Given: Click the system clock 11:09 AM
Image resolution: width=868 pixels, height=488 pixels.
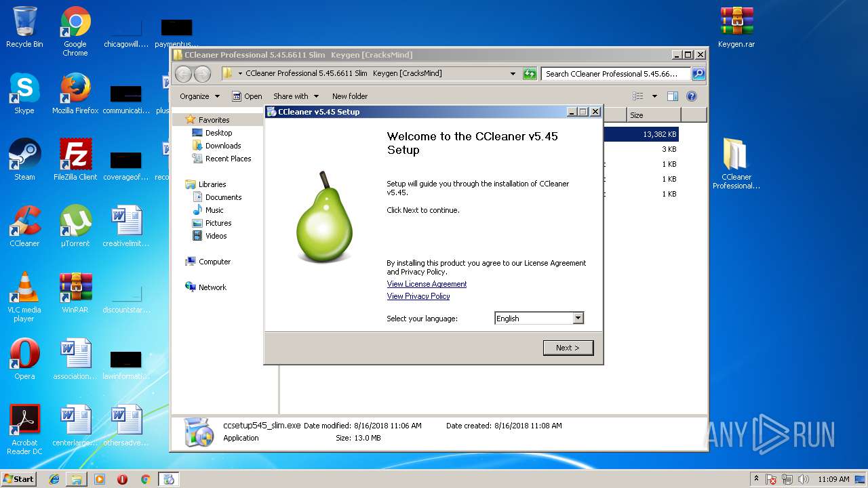Looking at the screenshot, I should tap(833, 479).
